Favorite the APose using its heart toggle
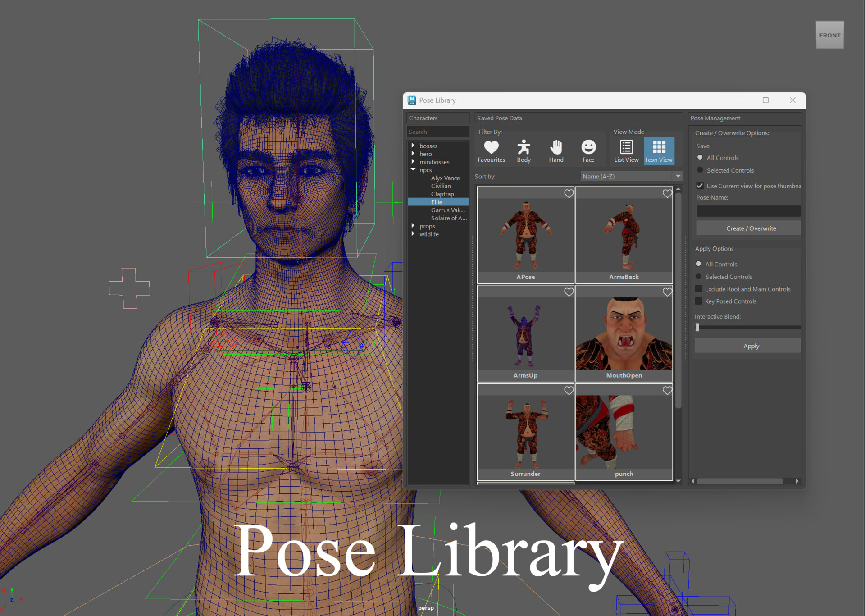 (x=569, y=194)
